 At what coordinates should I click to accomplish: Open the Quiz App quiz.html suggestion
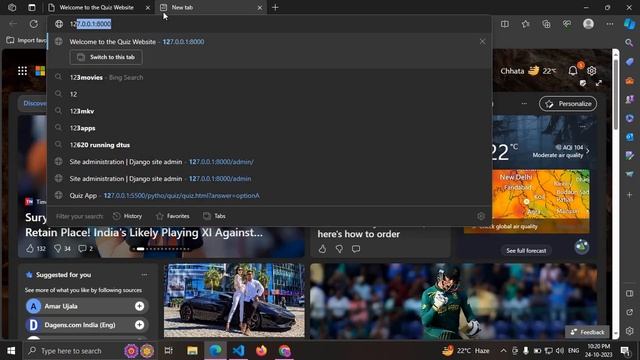click(269, 196)
